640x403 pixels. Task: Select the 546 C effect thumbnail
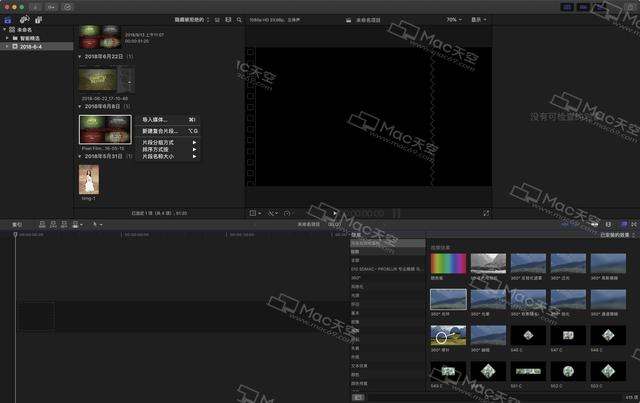(528, 335)
